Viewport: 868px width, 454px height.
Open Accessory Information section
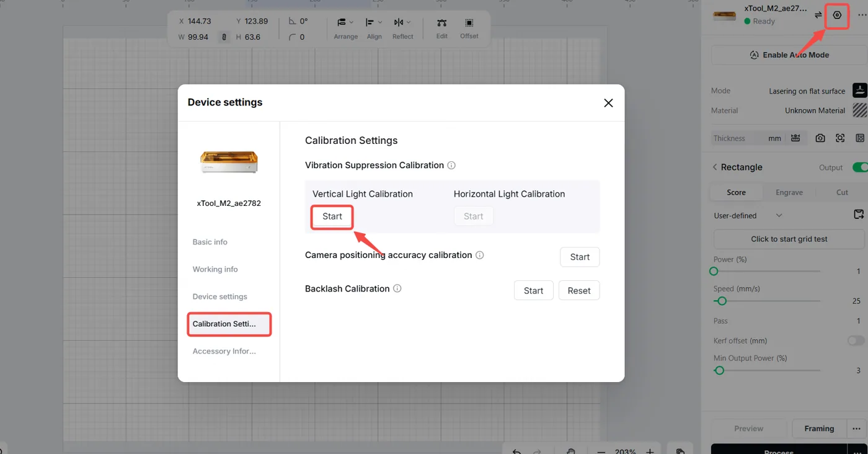(x=224, y=351)
